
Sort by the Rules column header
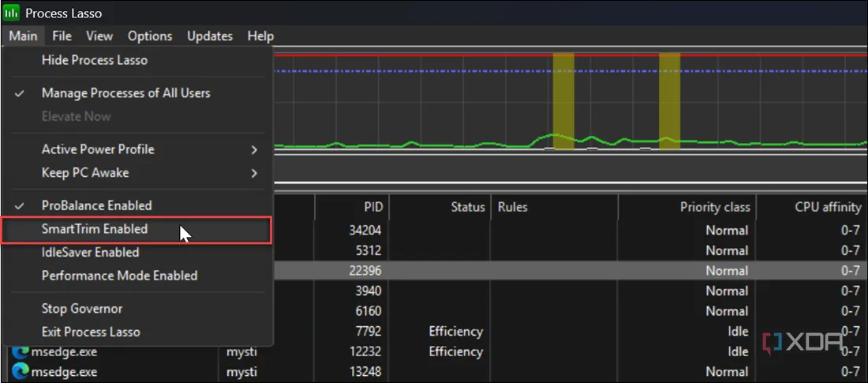[x=554, y=208]
